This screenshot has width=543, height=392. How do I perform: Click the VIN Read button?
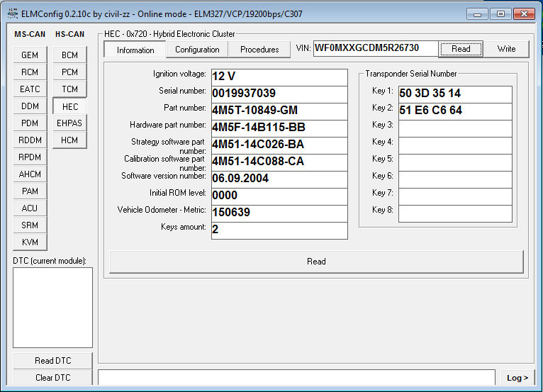[x=461, y=49]
